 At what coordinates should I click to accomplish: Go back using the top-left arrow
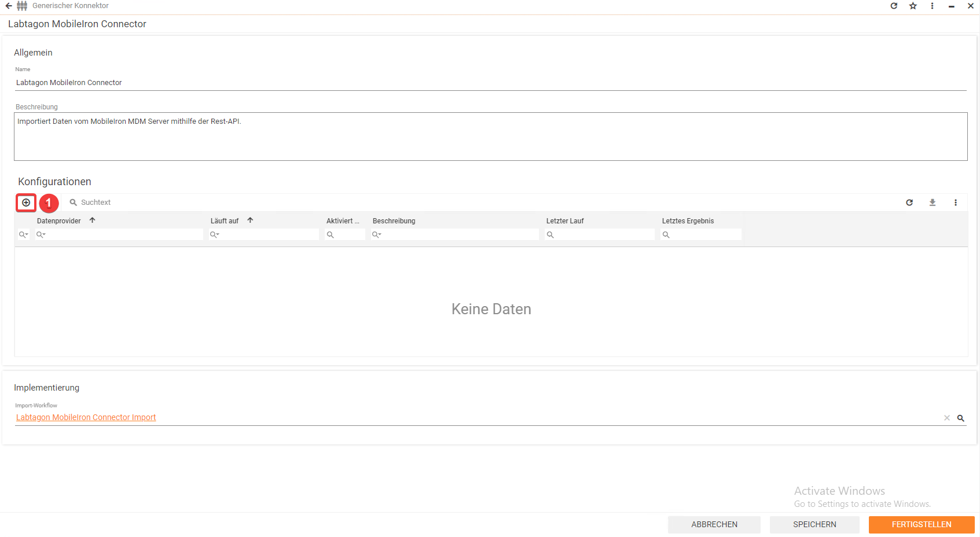click(9, 6)
